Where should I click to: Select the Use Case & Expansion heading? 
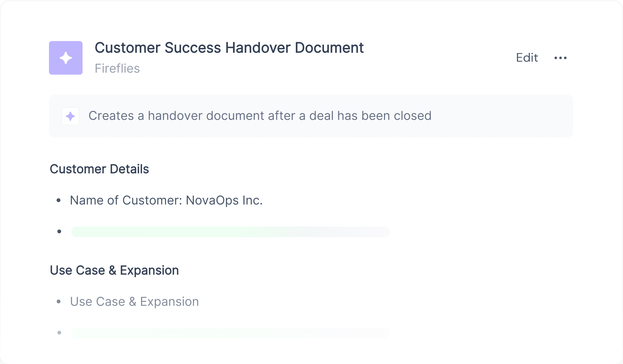point(114,270)
